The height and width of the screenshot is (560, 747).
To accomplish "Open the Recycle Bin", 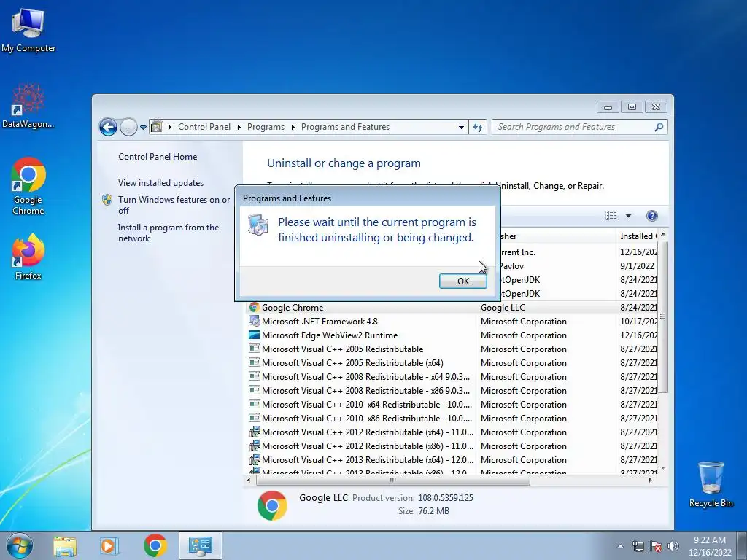I will point(711,484).
